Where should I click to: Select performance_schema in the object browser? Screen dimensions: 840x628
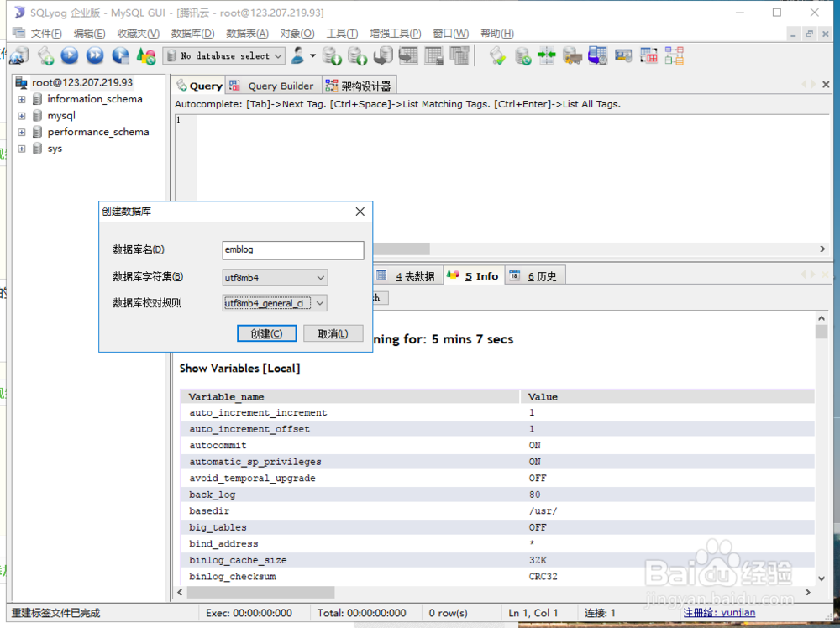coord(98,132)
